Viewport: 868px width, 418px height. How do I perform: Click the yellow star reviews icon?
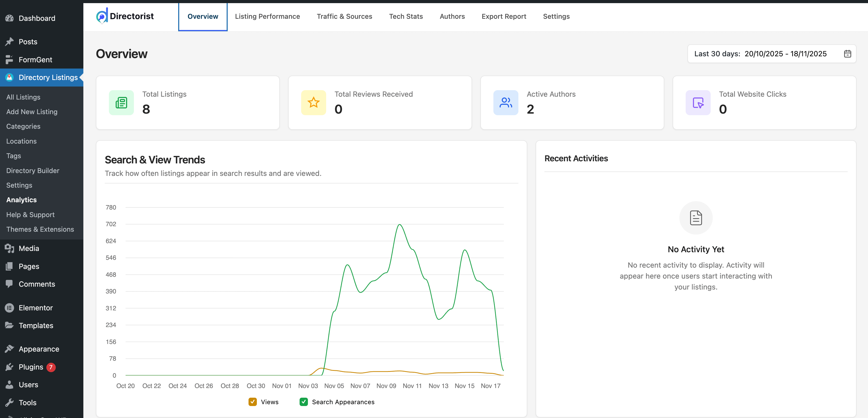click(313, 102)
